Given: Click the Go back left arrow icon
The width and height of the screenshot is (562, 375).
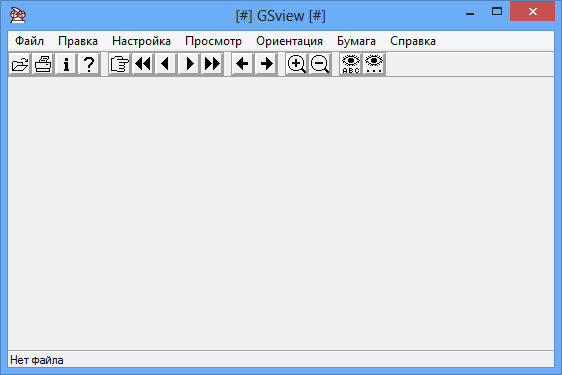Looking at the screenshot, I should (243, 64).
